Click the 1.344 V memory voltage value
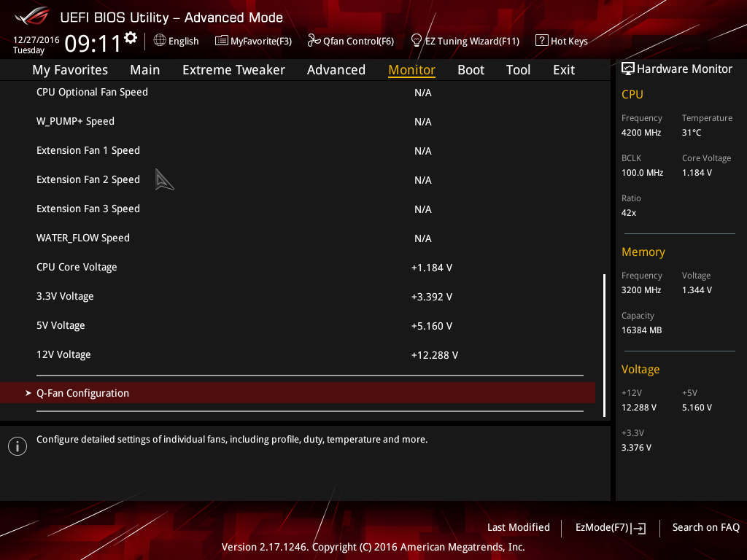This screenshot has width=747, height=560. [697, 290]
